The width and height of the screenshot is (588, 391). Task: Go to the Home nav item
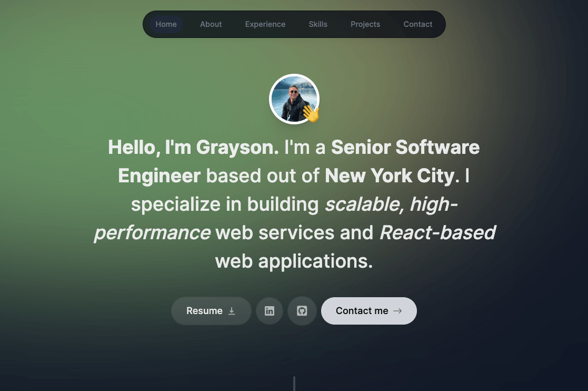(x=166, y=24)
